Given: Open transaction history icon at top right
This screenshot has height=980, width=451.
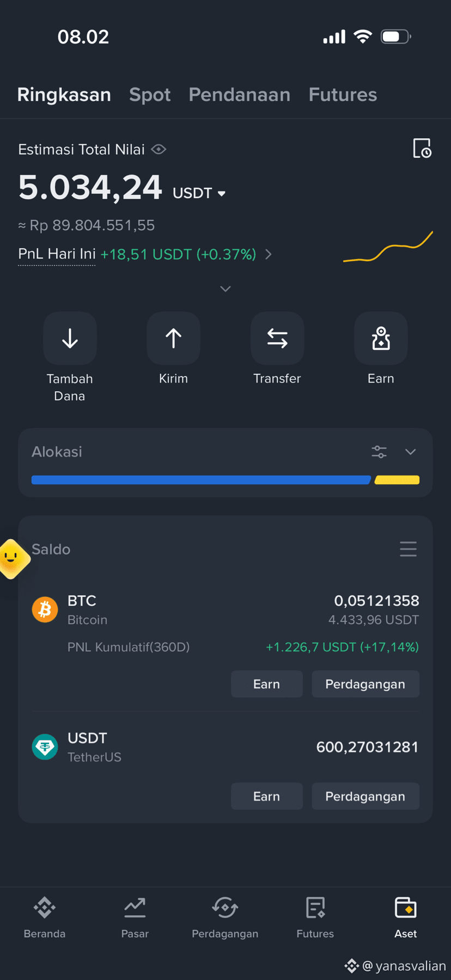Looking at the screenshot, I should point(422,149).
